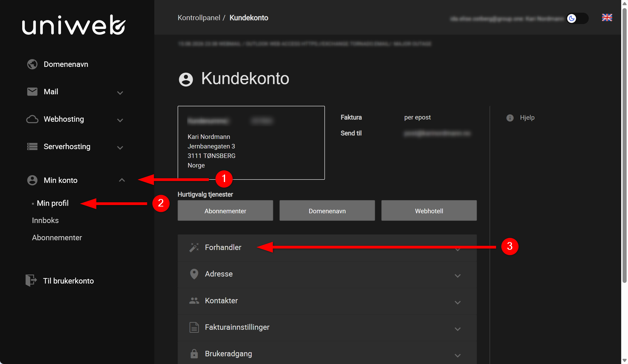Screen dimensions: 628x364
Task: Click the Brukeradgang padlock icon
Action: 194,354
